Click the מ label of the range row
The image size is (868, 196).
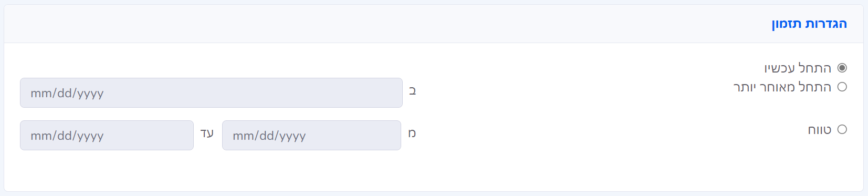(x=412, y=133)
